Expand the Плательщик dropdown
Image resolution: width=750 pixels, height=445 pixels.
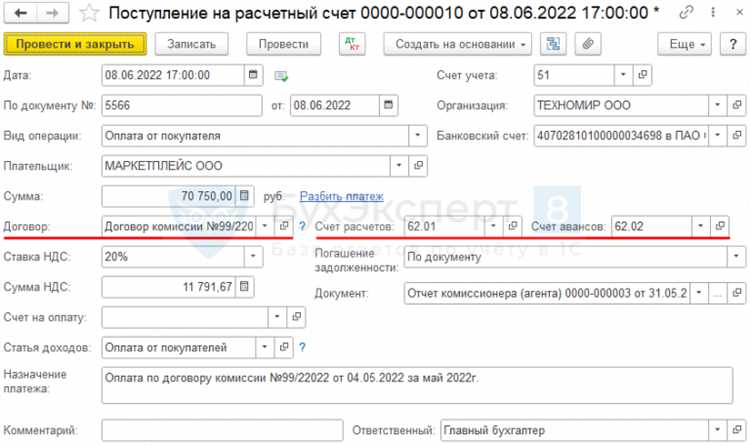pos(399,166)
